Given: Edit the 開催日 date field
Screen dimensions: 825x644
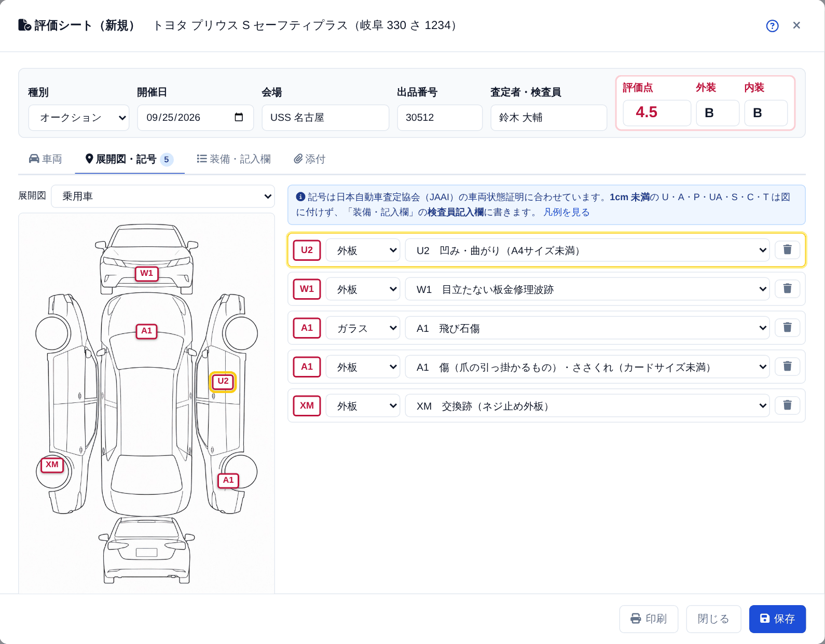Looking at the screenshot, I should (195, 118).
